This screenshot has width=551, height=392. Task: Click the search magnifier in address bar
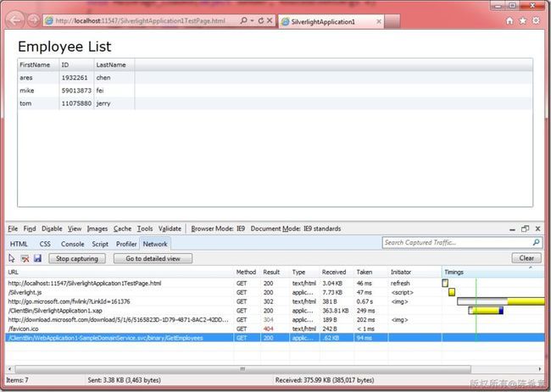click(x=243, y=20)
